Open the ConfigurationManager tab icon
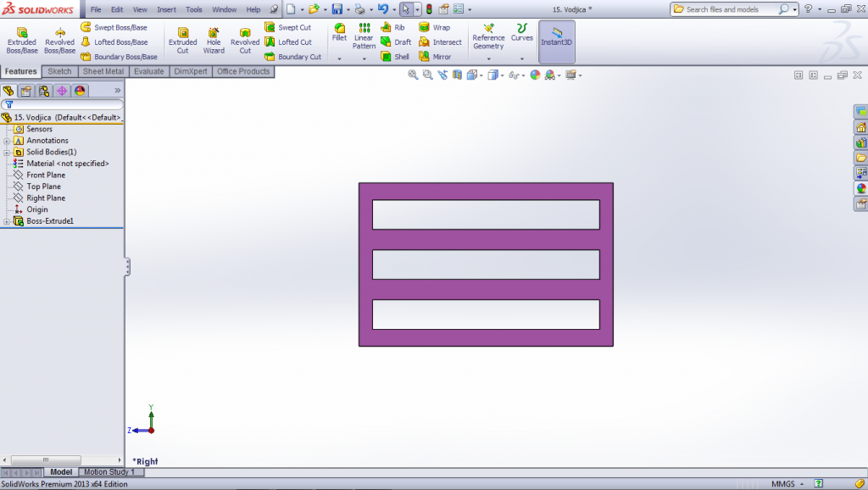Image resolution: width=868 pixels, height=490 pixels. tap(44, 91)
